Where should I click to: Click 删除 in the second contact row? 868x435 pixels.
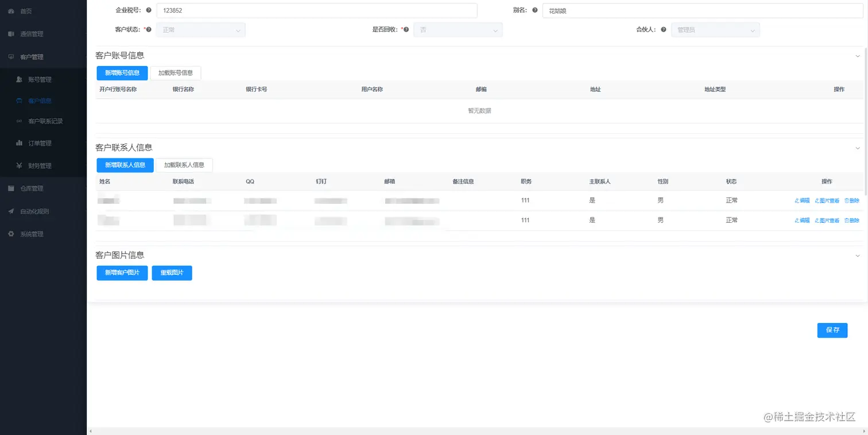[x=852, y=220]
